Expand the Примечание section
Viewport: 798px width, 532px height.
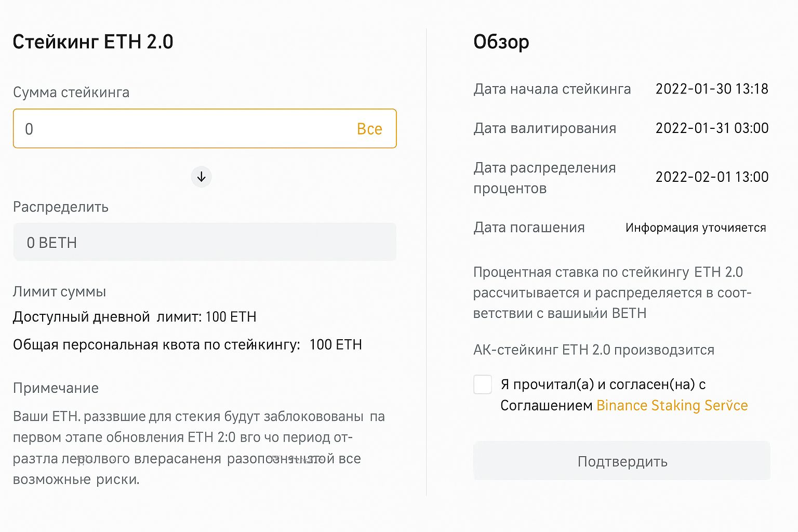56,388
